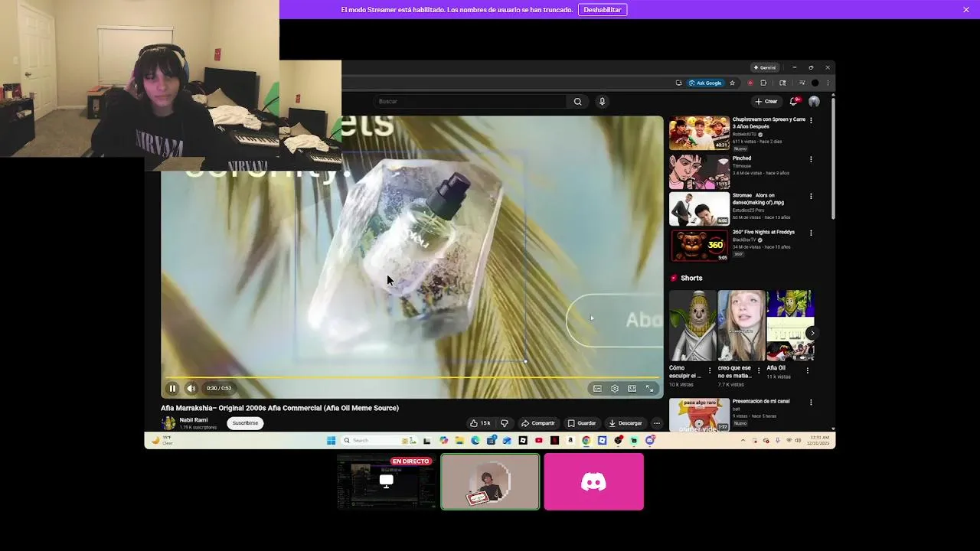The width and height of the screenshot is (980, 551).
Task: Seek along the yellow video progress bar
Action: (412, 377)
